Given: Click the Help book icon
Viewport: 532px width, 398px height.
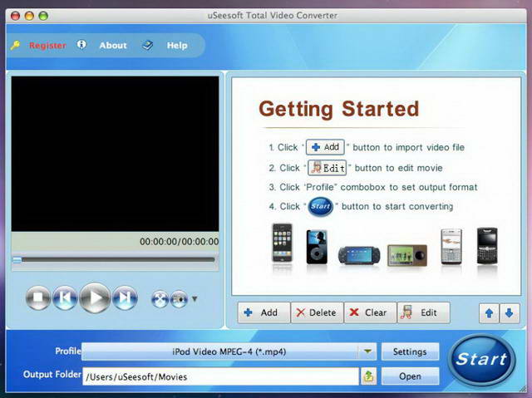Looking at the screenshot, I should 147,45.
